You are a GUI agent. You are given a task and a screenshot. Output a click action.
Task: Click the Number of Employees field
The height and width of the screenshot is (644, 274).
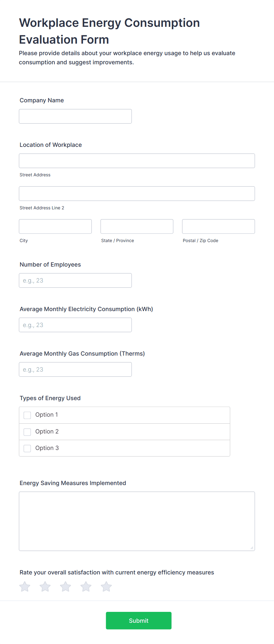tap(75, 280)
